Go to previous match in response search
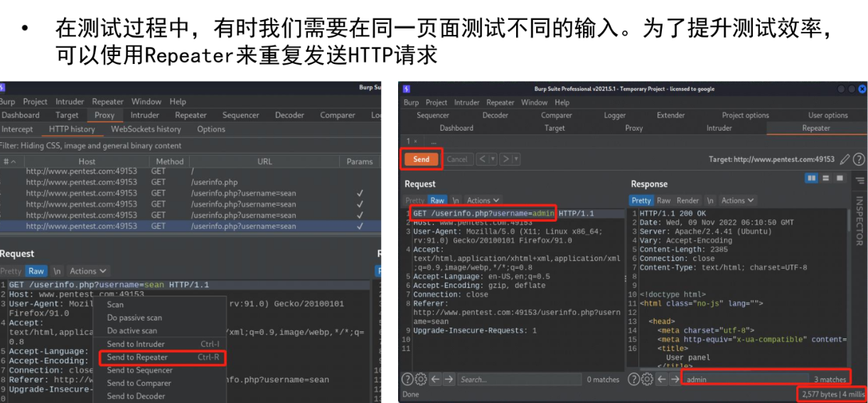This screenshot has height=403, width=868. click(x=660, y=380)
